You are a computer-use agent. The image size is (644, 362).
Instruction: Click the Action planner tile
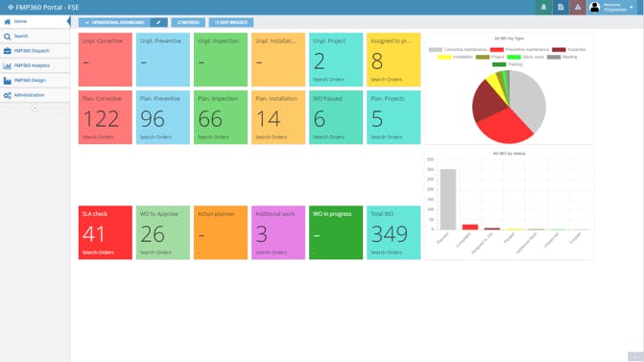(221, 232)
